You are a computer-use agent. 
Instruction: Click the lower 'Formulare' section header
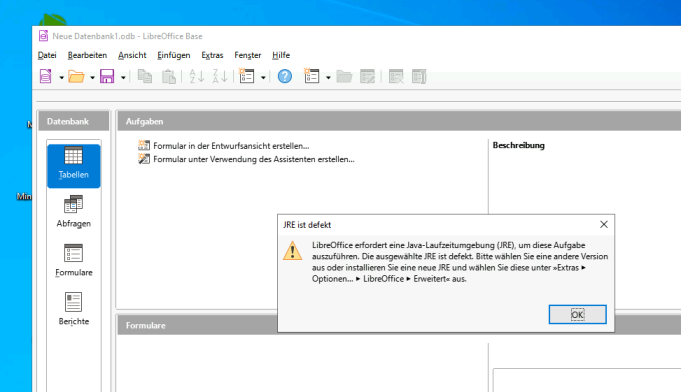pos(145,326)
